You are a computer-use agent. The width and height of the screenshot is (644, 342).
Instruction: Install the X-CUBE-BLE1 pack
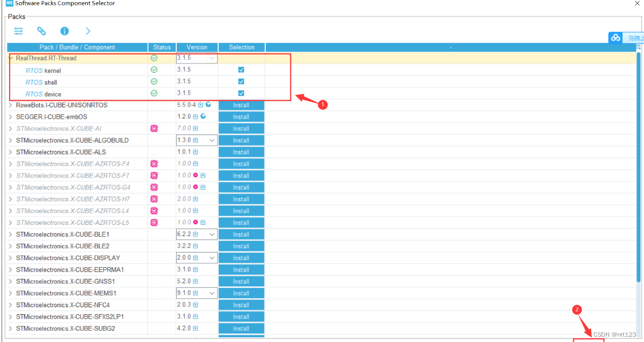(x=241, y=234)
